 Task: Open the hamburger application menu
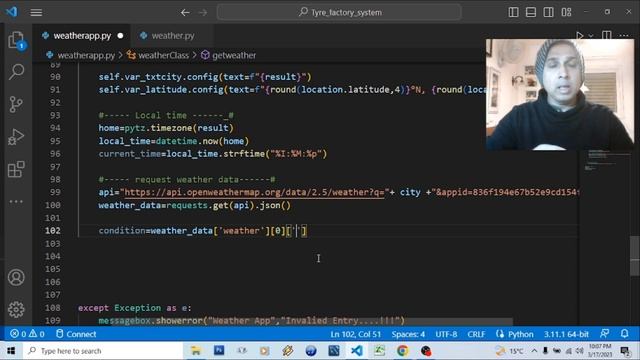[x=36, y=13]
